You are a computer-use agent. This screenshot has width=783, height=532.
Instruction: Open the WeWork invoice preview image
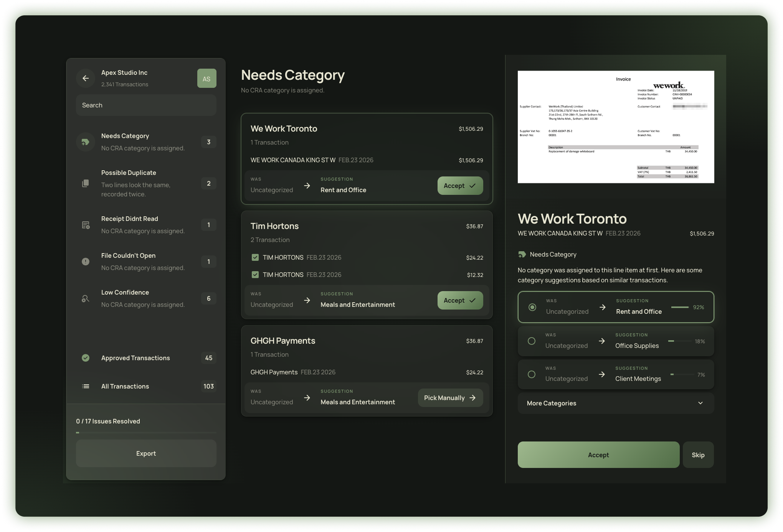(x=616, y=127)
